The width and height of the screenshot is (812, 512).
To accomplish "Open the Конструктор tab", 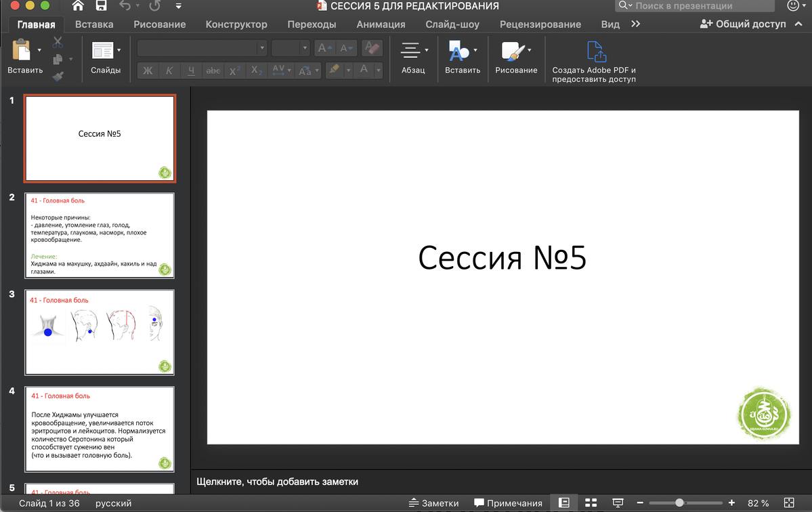I will click(x=236, y=24).
